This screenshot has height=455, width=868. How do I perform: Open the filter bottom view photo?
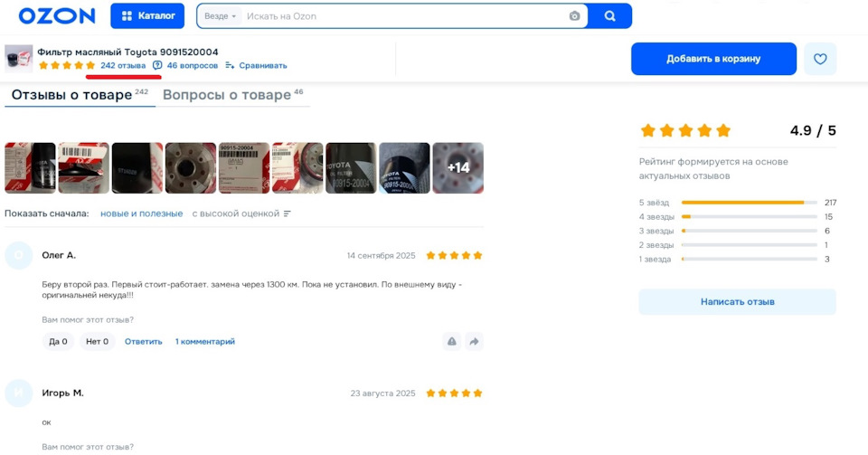point(191,167)
